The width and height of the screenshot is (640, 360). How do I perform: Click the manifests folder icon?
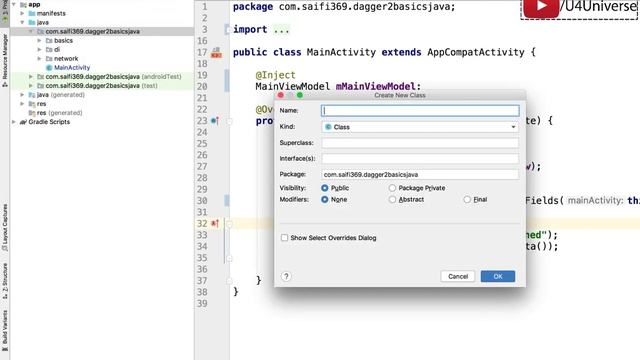pos(32,13)
